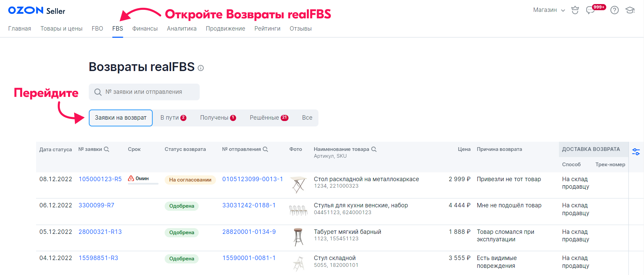Open the FBS menu tab
The width and height of the screenshot is (644, 275).
[x=118, y=29]
